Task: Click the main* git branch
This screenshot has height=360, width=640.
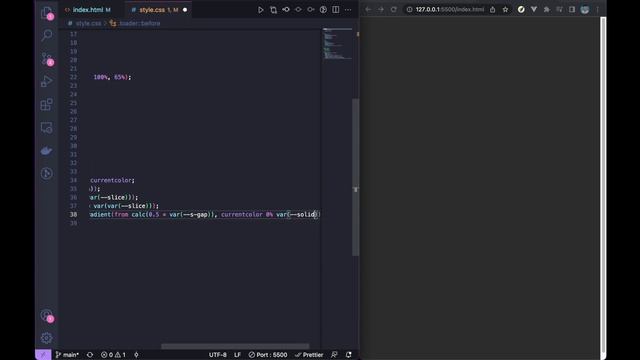Action: 67,355
